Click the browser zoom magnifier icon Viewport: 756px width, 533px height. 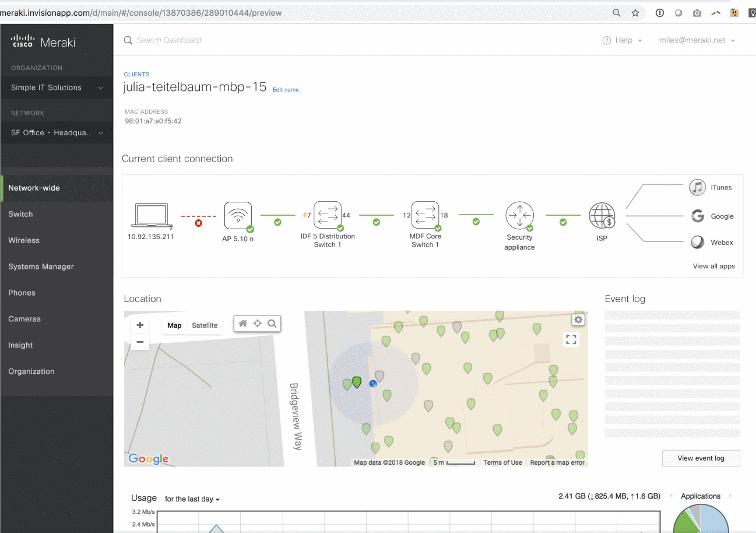coord(617,13)
